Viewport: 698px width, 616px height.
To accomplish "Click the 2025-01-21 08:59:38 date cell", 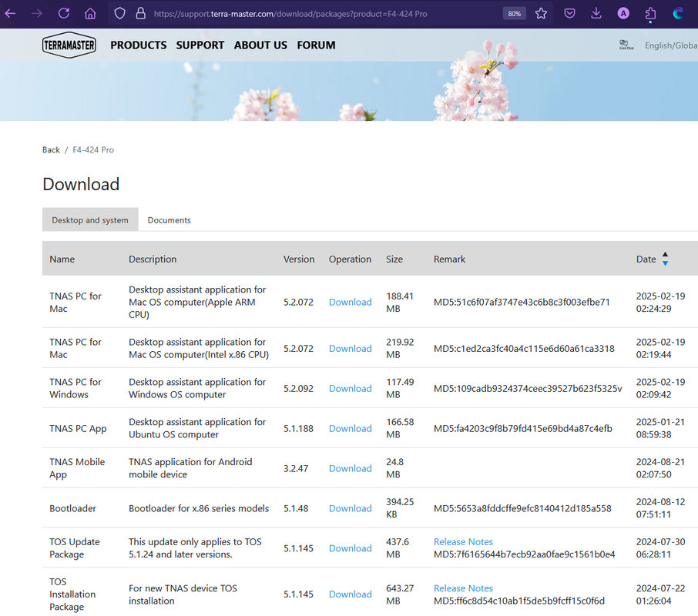I will pyautogui.click(x=660, y=428).
